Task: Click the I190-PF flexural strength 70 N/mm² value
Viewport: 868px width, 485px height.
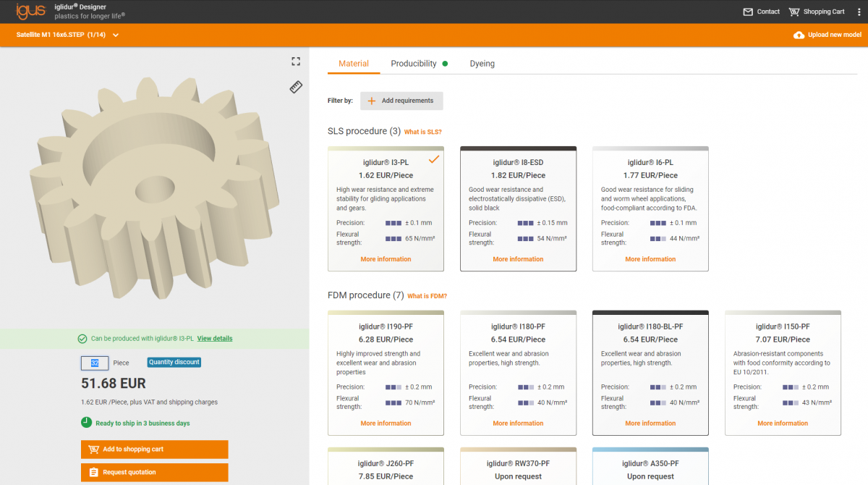Action: tap(420, 402)
